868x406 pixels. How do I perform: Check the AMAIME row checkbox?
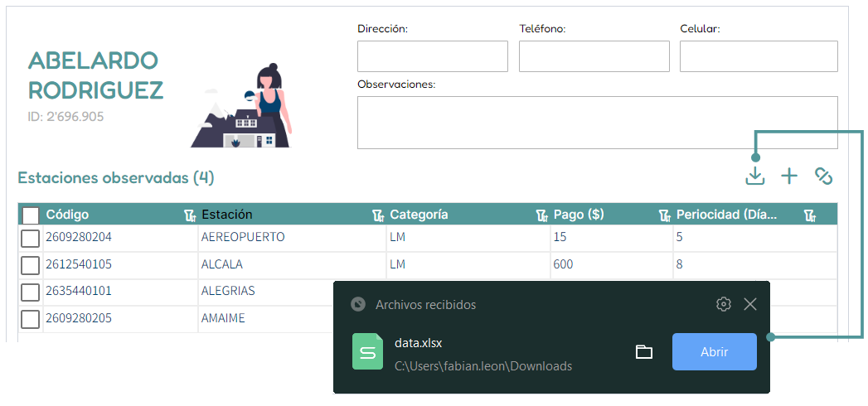tap(31, 319)
